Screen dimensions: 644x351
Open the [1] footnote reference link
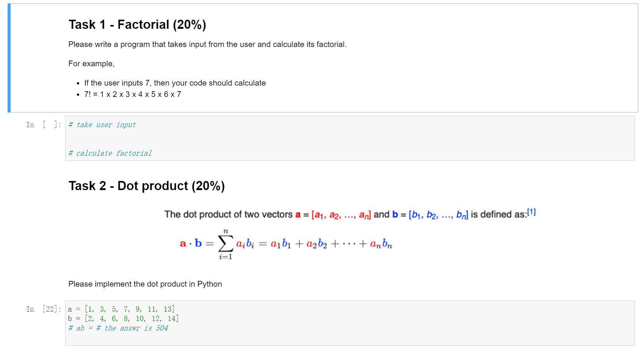[531, 212]
